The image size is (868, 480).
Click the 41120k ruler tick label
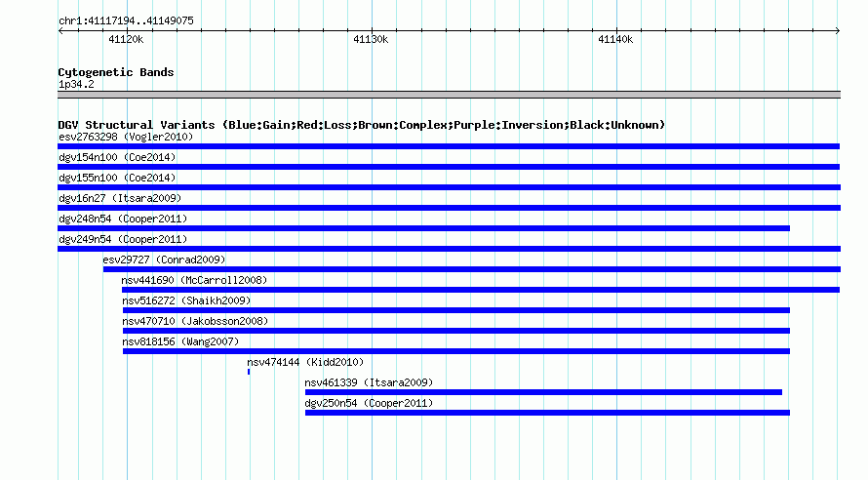pyautogui.click(x=126, y=39)
